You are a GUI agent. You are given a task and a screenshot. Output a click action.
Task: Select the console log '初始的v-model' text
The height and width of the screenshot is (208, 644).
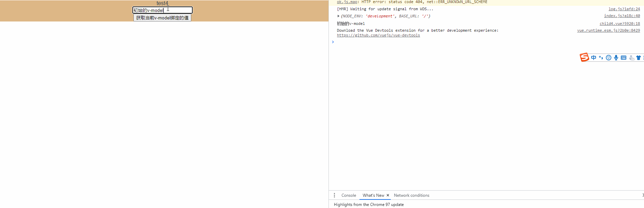[x=351, y=24]
